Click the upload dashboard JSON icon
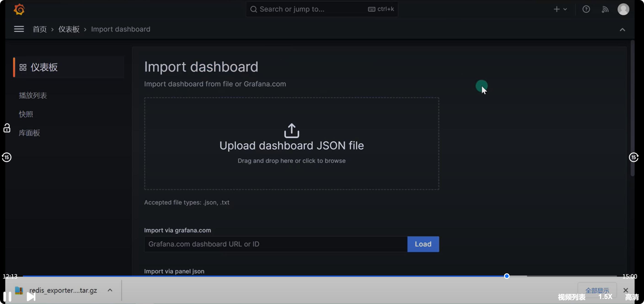Viewport: 644px width, 304px height. point(292,130)
